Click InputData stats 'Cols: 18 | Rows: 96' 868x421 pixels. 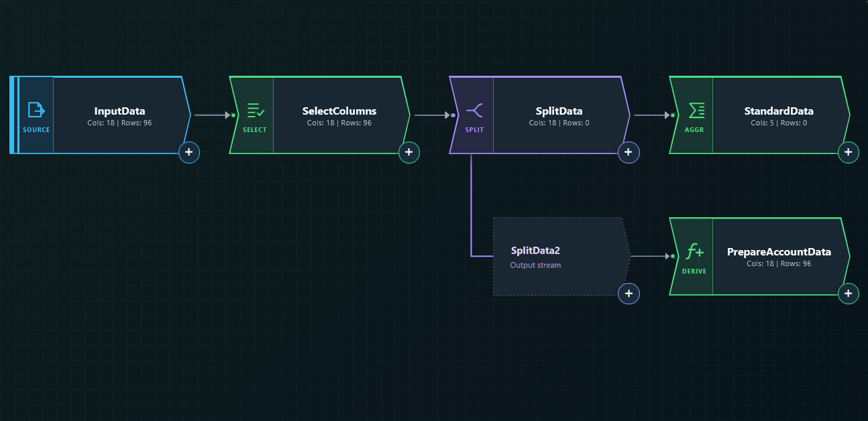coord(119,123)
